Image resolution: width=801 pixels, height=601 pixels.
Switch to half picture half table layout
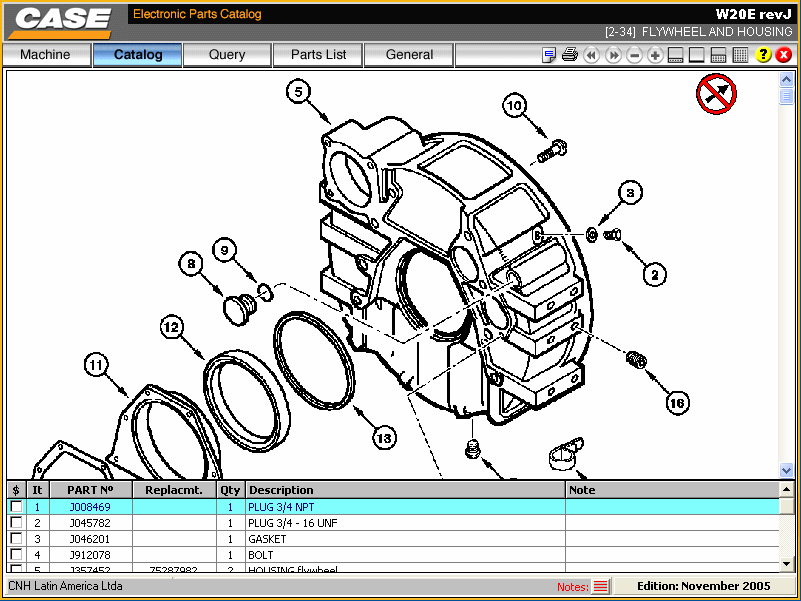tap(718, 55)
